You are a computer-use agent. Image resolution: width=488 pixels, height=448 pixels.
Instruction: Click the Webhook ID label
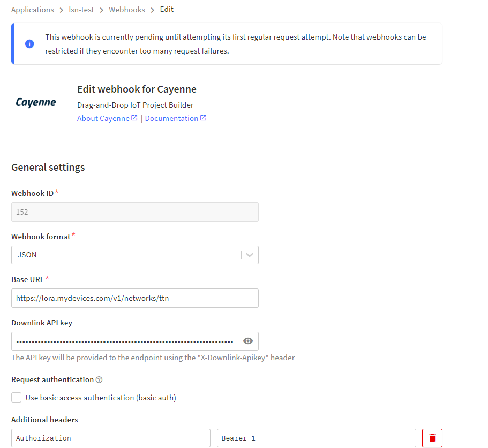[x=32, y=193]
